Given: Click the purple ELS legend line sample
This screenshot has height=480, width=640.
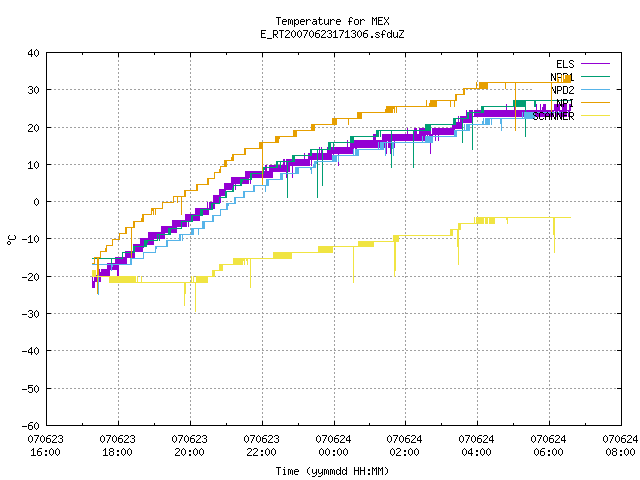Looking at the screenshot, I should click(595, 64).
